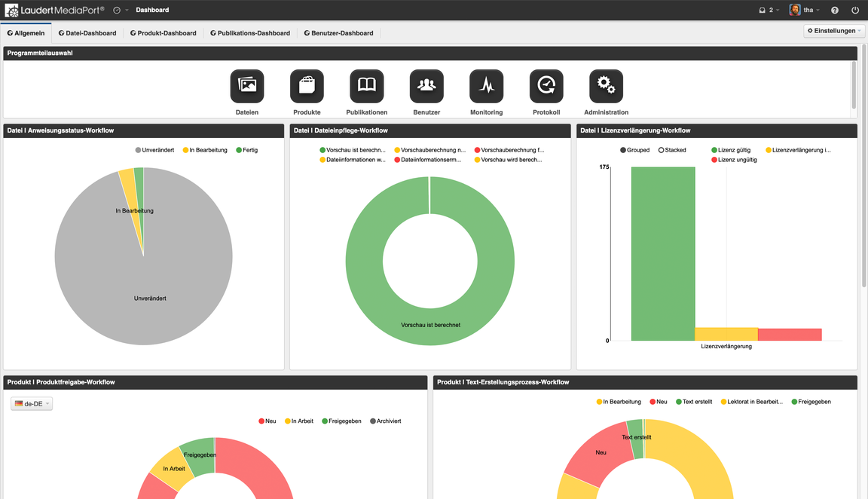Open the Produkte module icon
The width and height of the screenshot is (868, 499).
(307, 87)
